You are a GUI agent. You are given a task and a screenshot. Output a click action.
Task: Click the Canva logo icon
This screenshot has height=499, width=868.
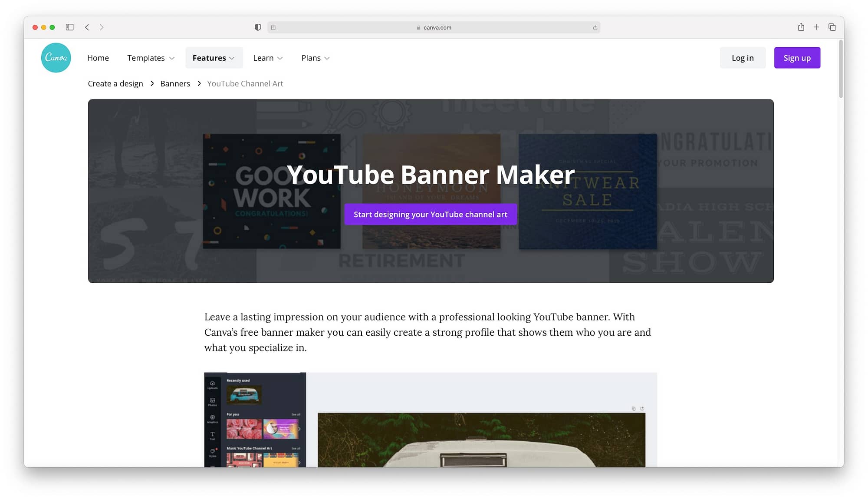(56, 57)
